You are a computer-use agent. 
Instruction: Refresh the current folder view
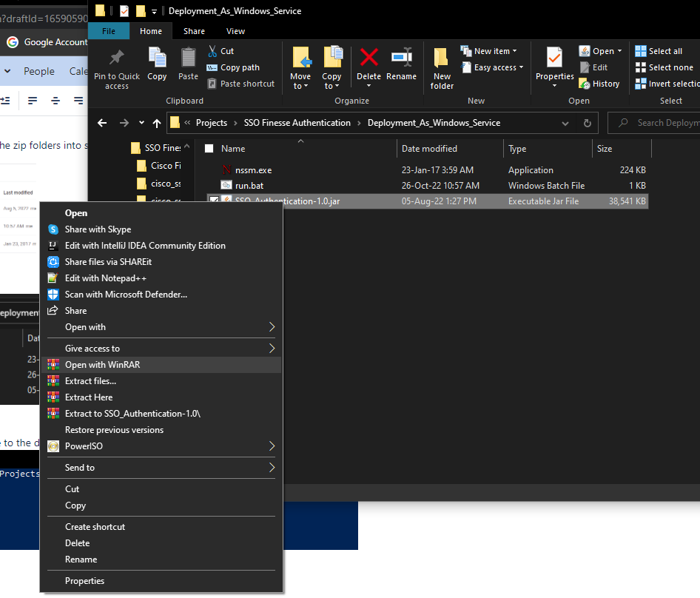click(x=588, y=123)
